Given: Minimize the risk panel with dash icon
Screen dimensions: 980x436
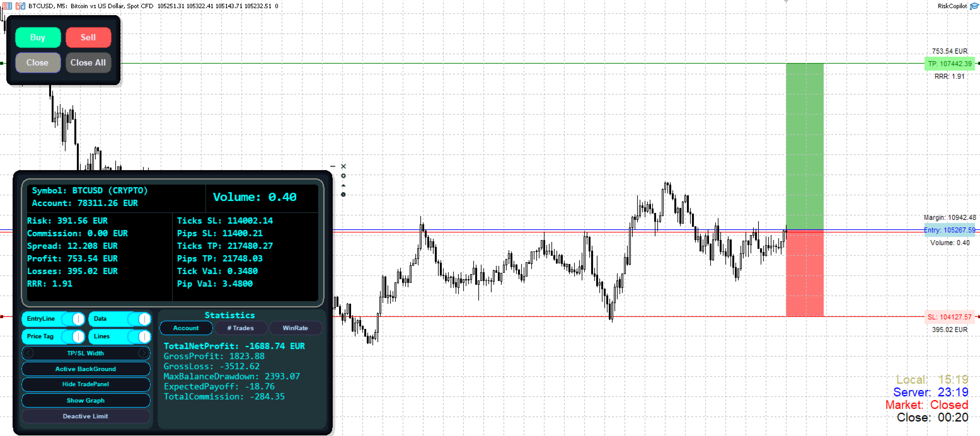Looking at the screenshot, I should pyautogui.click(x=333, y=166).
